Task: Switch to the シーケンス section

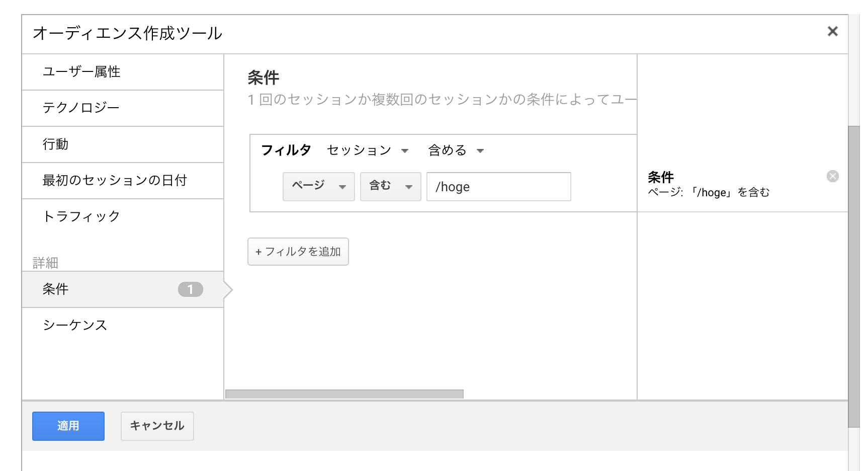Action: click(75, 325)
